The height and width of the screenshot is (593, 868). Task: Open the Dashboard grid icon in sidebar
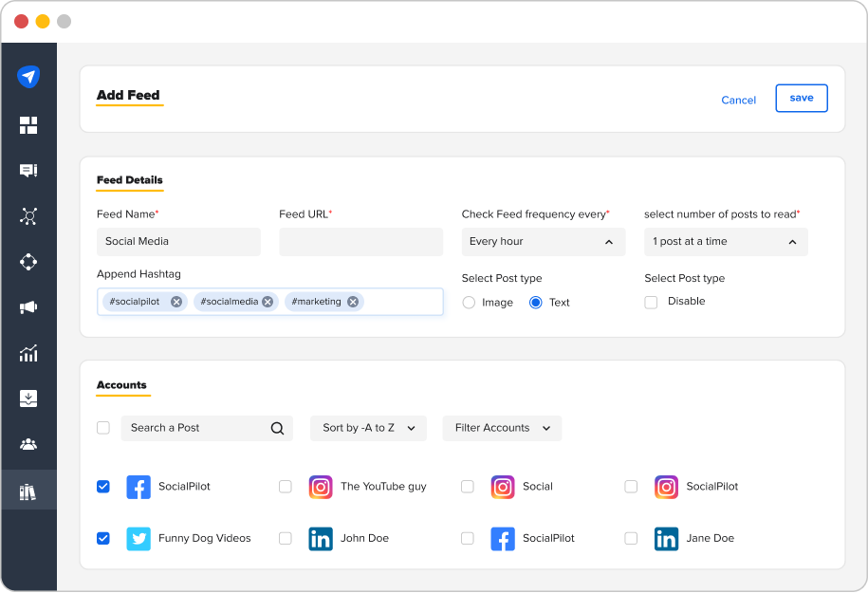coord(28,124)
